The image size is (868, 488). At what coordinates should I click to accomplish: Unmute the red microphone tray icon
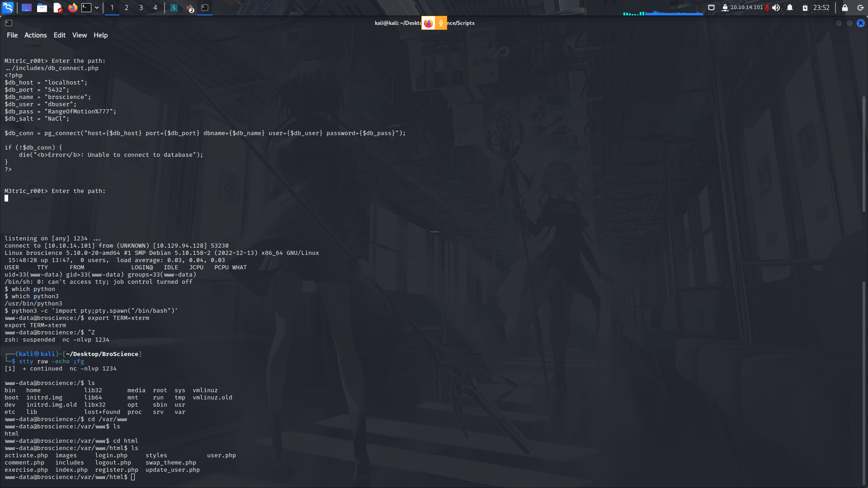click(767, 7)
